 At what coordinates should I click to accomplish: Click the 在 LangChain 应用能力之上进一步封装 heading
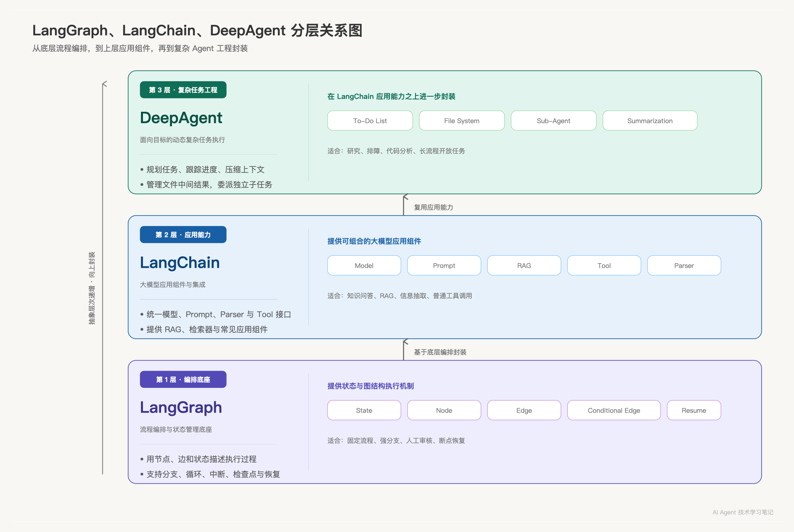click(392, 96)
